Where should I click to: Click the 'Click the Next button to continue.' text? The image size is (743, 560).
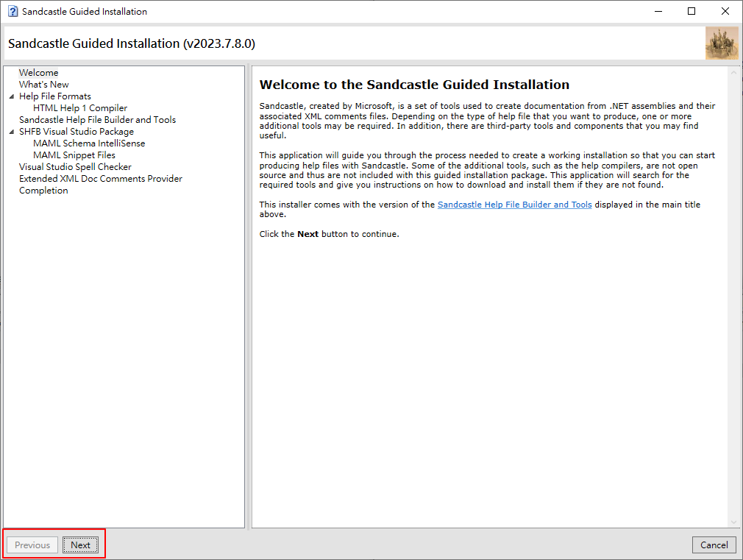pyautogui.click(x=329, y=234)
